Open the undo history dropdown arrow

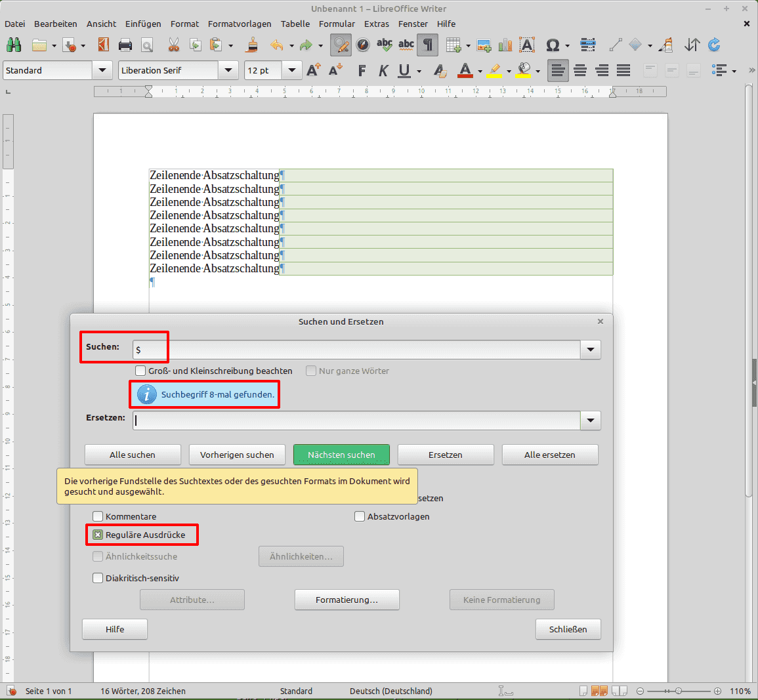291,46
